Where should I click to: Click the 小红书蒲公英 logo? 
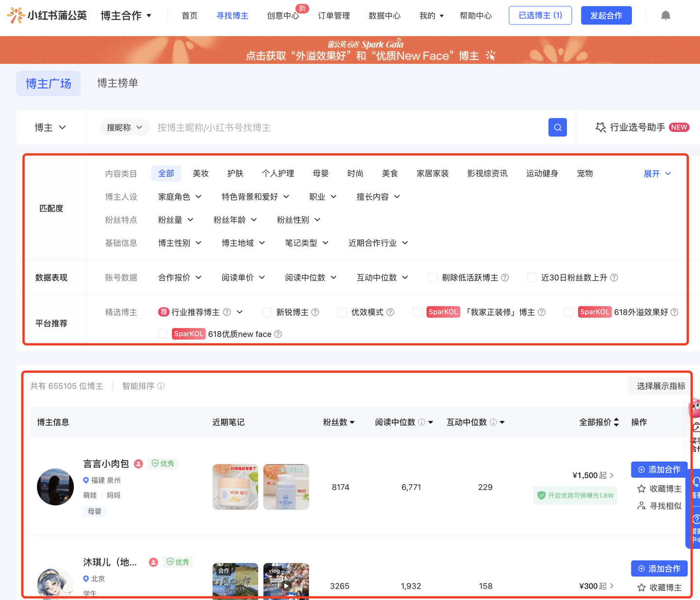pyautogui.click(x=46, y=15)
